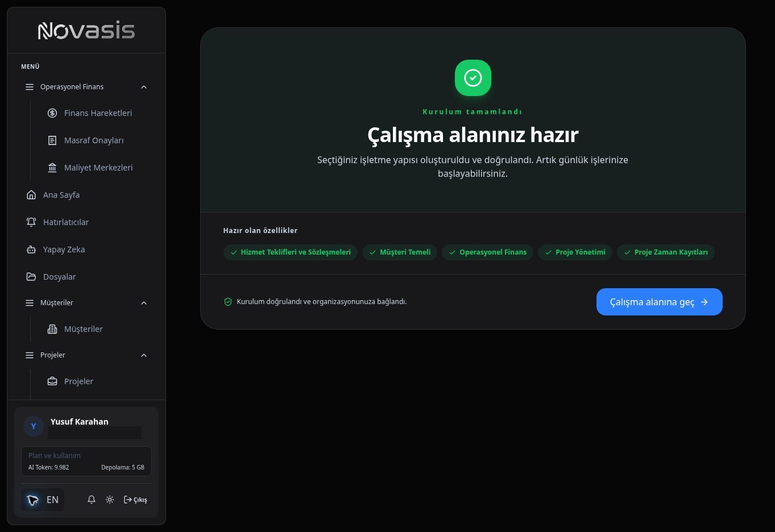Click the briefcase icon of the Projeler sub-item
The height and width of the screenshot is (532, 775).
click(52, 381)
